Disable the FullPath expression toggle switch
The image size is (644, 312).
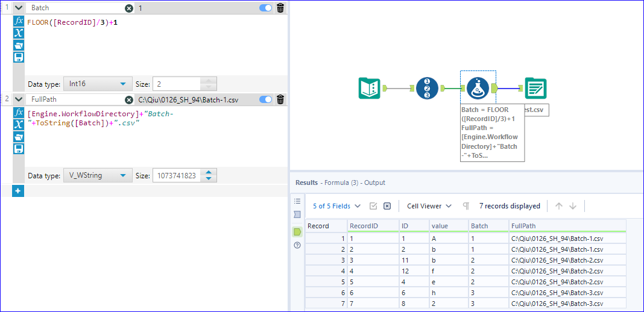coord(266,99)
